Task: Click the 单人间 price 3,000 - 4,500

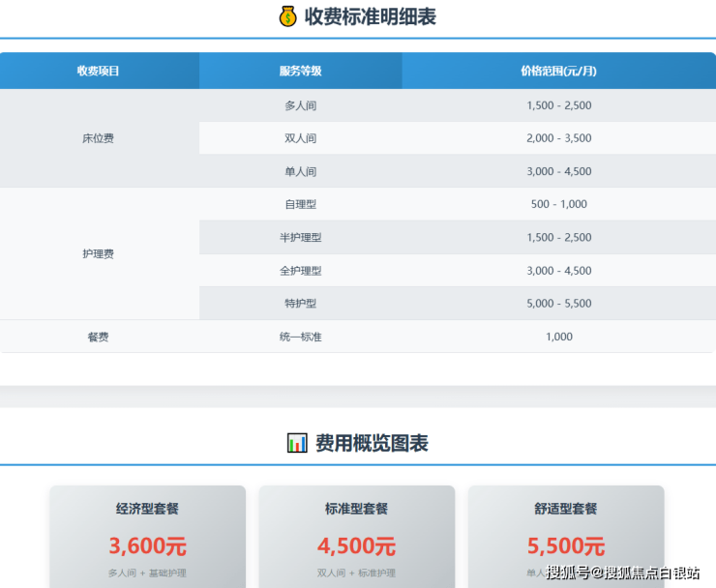Action: click(558, 171)
